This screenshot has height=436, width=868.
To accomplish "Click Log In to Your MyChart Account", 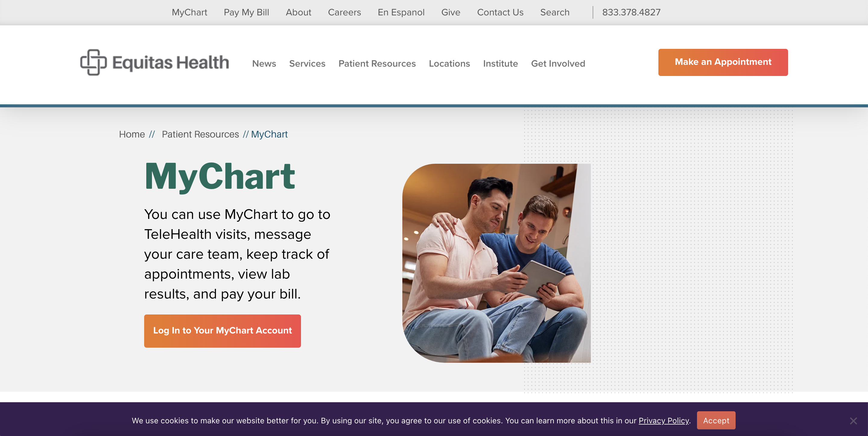I will (x=222, y=330).
